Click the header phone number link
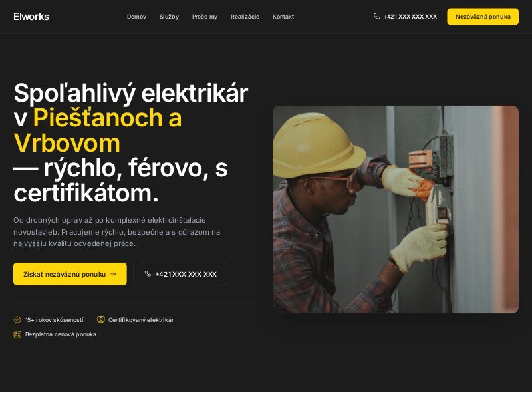532x399 pixels. tap(406, 17)
